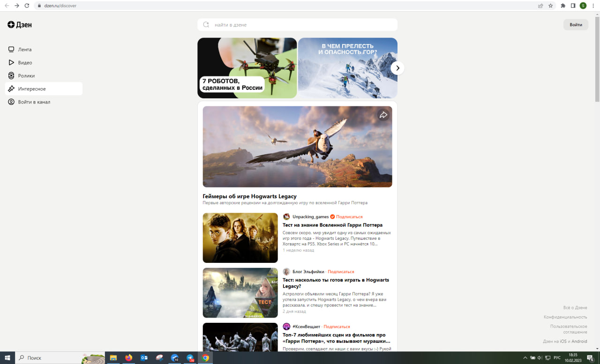Go back with the browser back arrow
Viewport: 600px width, 364px height.
coord(7,6)
